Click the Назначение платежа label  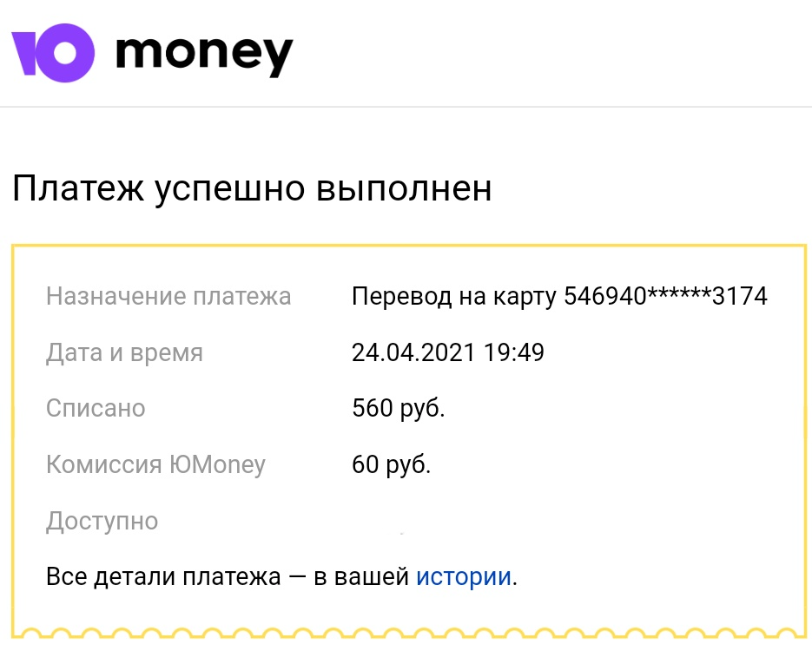coord(168,297)
